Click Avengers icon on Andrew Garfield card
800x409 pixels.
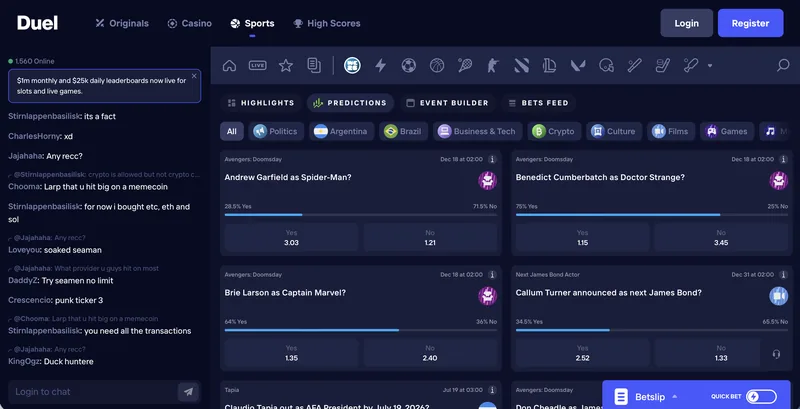pyautogui.click(x=488, y=181)
